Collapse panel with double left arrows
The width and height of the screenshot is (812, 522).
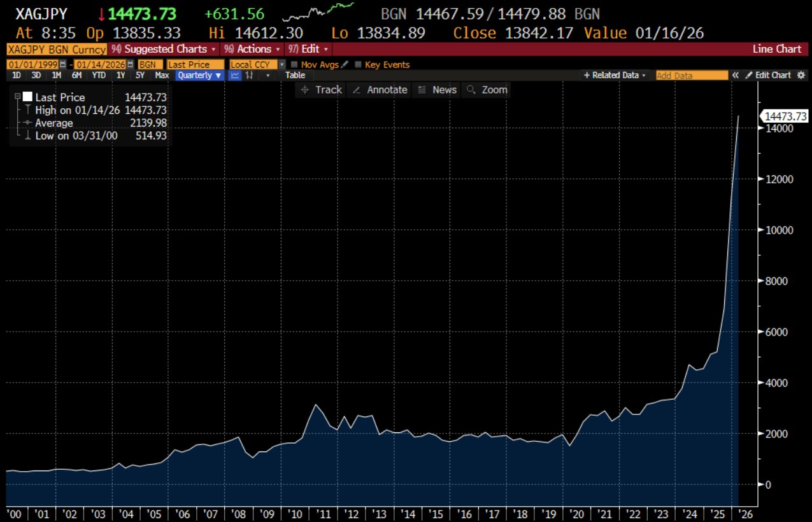tap(735, 75)
